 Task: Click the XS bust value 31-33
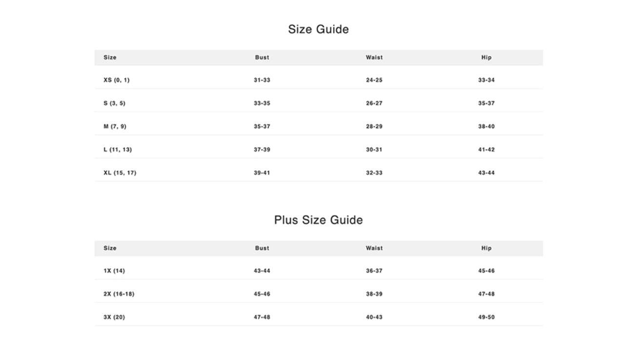(x=262, y=80)
